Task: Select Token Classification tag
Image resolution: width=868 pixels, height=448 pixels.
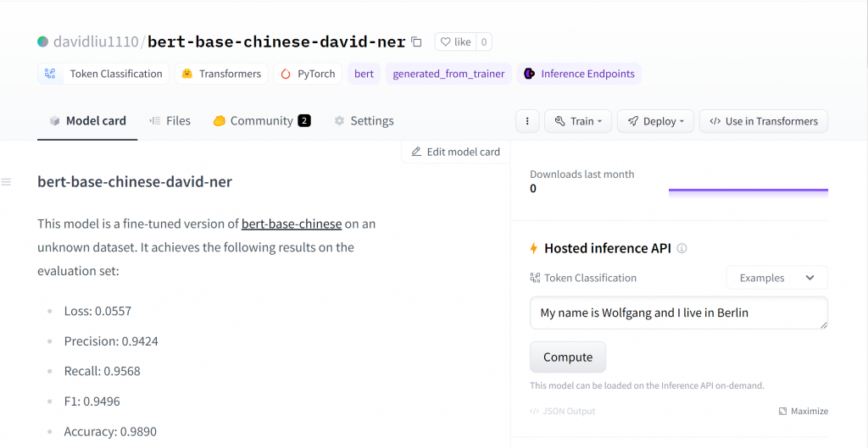Action: click(x=103, y=74)
